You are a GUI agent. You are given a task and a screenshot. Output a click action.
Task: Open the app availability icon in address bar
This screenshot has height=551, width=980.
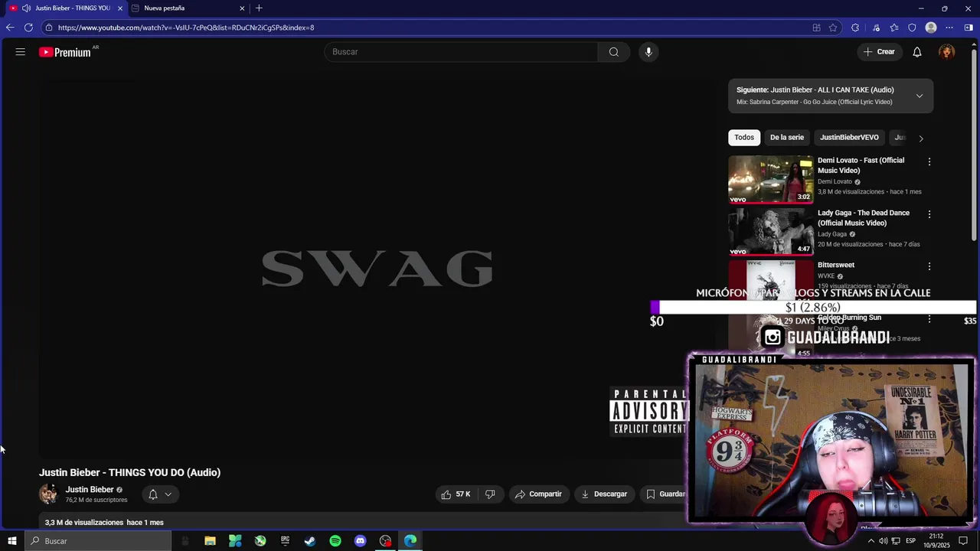coord(816,28)
